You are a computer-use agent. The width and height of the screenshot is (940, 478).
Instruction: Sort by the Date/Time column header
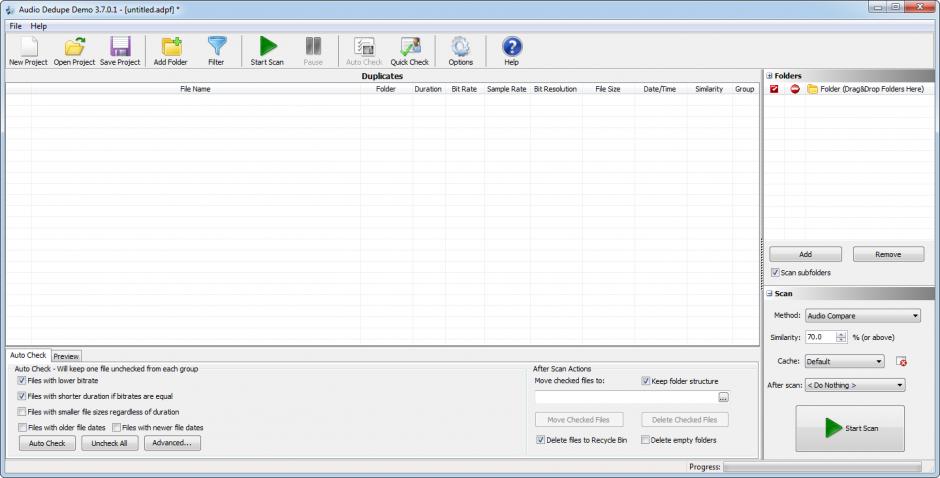coord(659,89)
